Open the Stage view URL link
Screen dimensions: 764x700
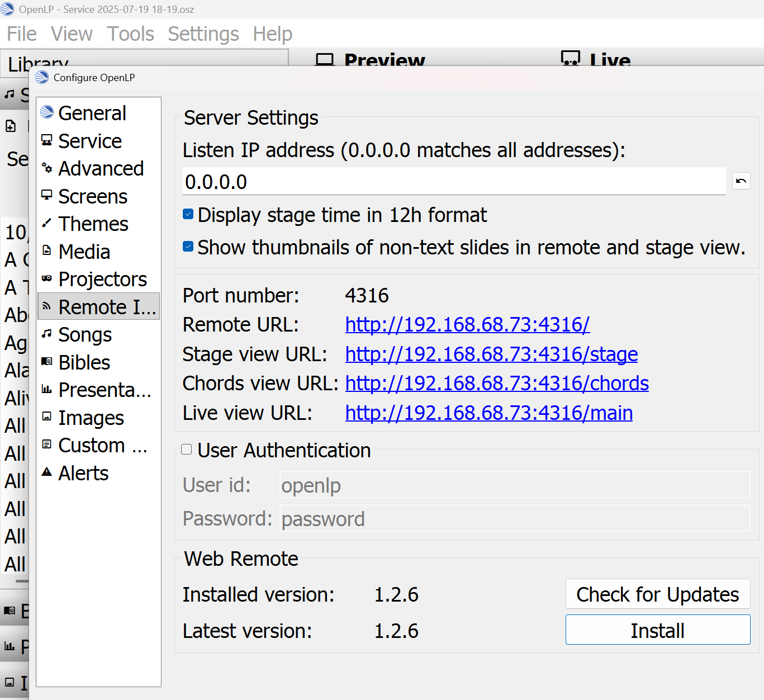pyautogui.click(x=491, y=354)
